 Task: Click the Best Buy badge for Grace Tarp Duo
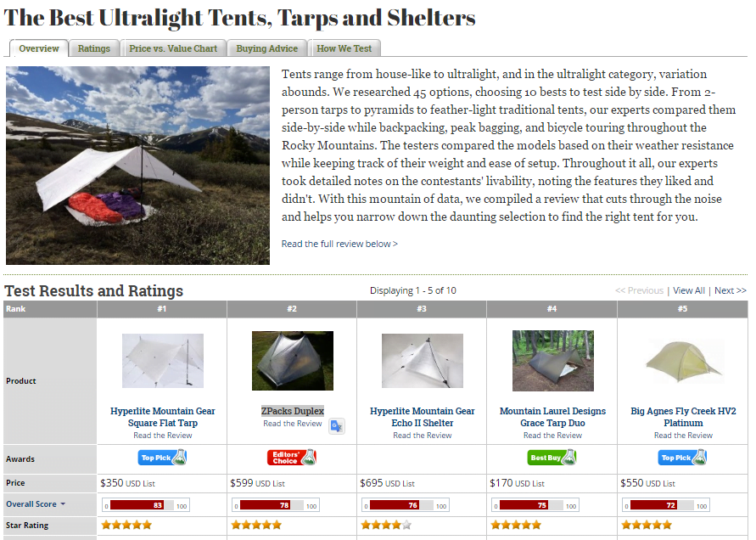[x=552, y=458]
